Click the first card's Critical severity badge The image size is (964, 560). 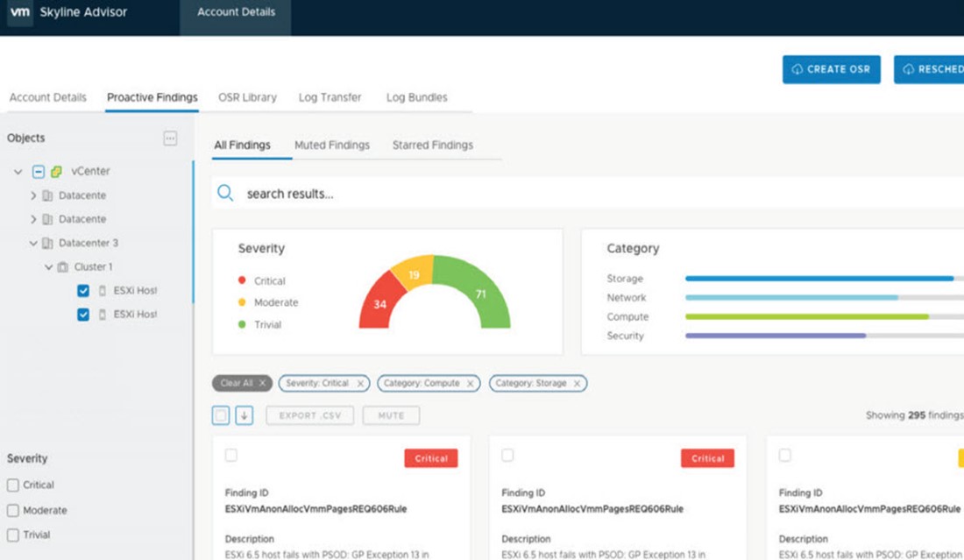pos(431,458)
